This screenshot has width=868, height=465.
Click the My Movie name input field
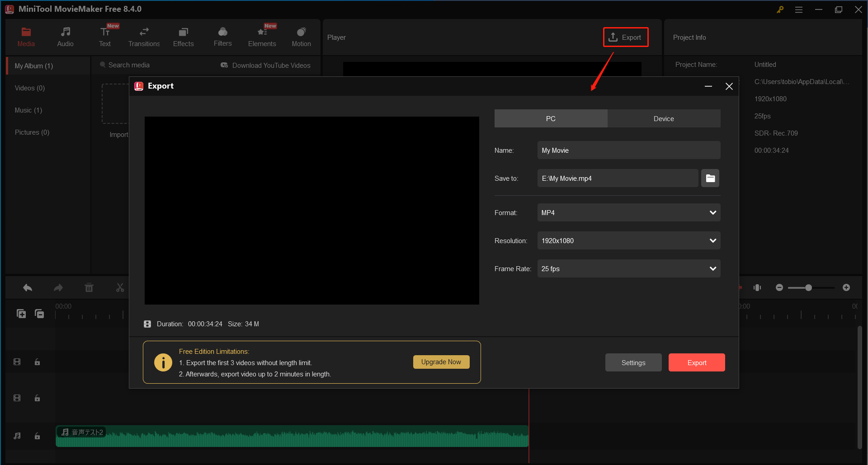628,150
